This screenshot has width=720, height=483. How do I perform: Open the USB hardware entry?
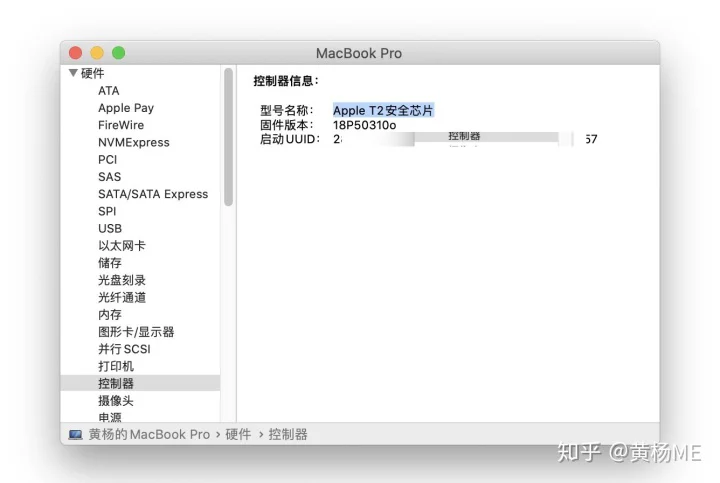(110, 229)
